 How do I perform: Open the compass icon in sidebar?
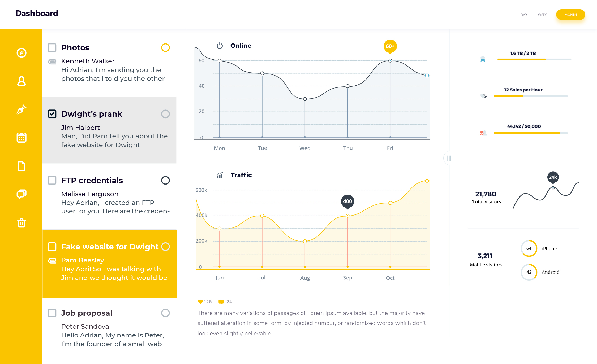(x=22, y=53)
